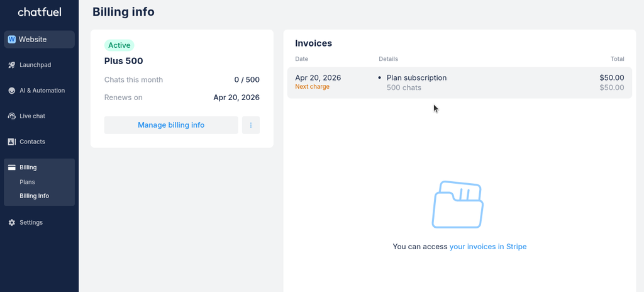
Task: Open your invoices in Stripe link
Action: [x=488, y=247]
